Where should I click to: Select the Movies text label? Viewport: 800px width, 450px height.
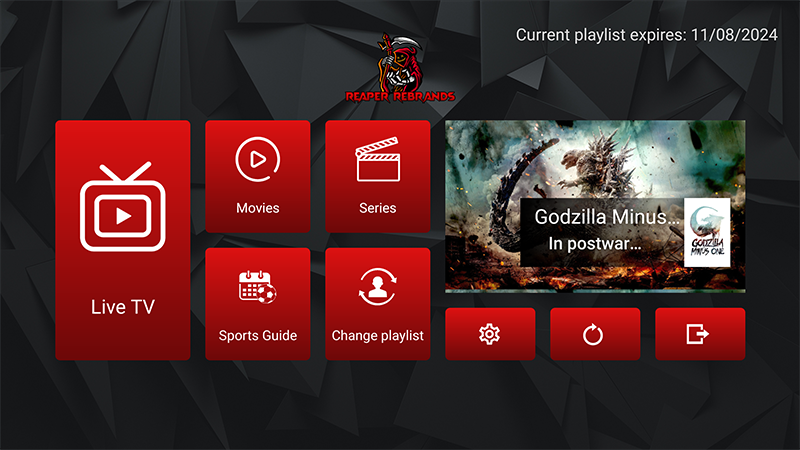pos(257,208)
